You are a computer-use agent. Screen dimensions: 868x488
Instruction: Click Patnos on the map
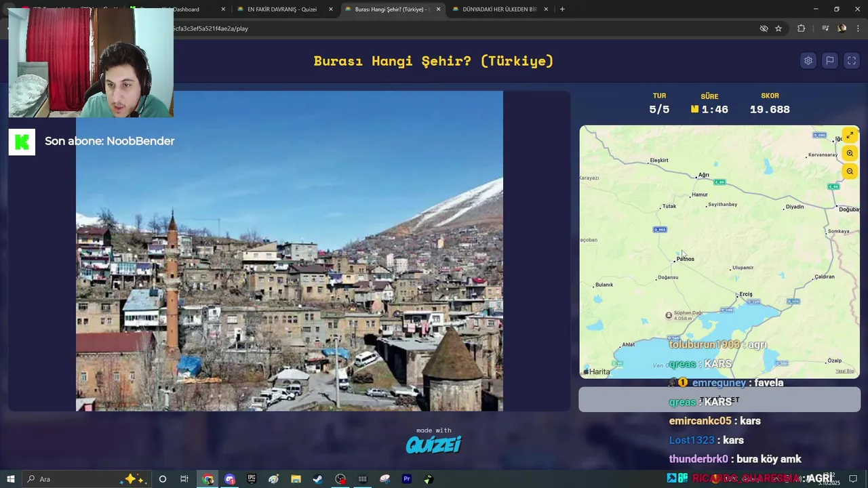pyautogui.click(x=685, y=259)
